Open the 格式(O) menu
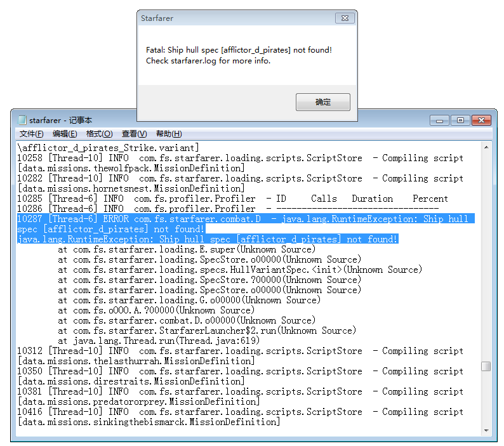504x446 pixels. [99, 134]
